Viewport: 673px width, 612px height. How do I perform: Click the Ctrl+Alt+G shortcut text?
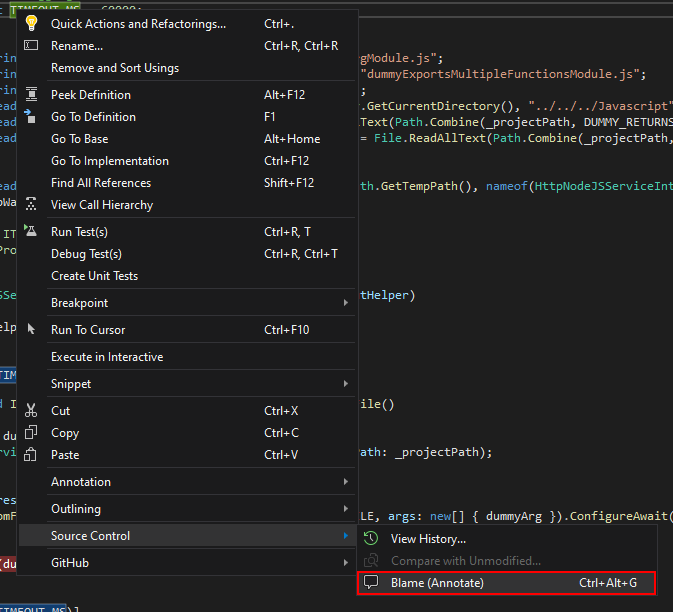click(608, 583)
